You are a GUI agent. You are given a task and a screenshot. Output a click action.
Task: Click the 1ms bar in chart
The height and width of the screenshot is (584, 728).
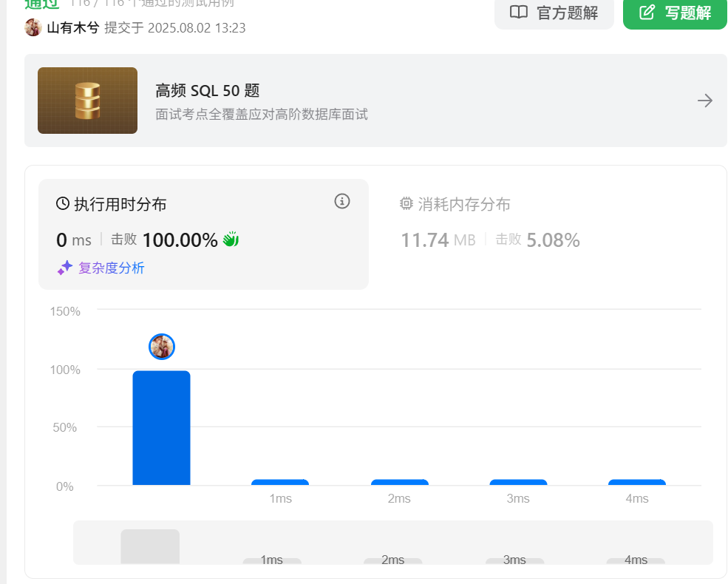tap(280, 482)
